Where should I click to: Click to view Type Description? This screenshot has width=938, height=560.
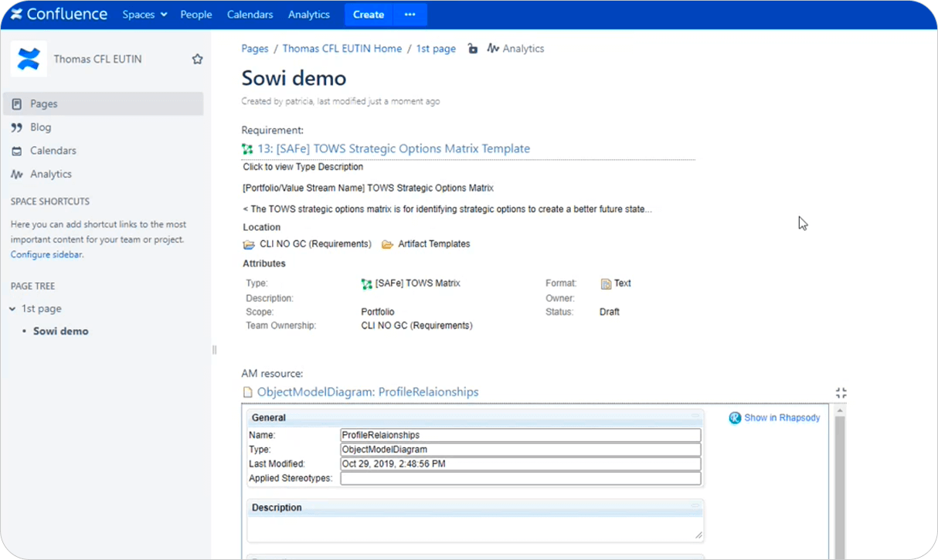[303, 167]
